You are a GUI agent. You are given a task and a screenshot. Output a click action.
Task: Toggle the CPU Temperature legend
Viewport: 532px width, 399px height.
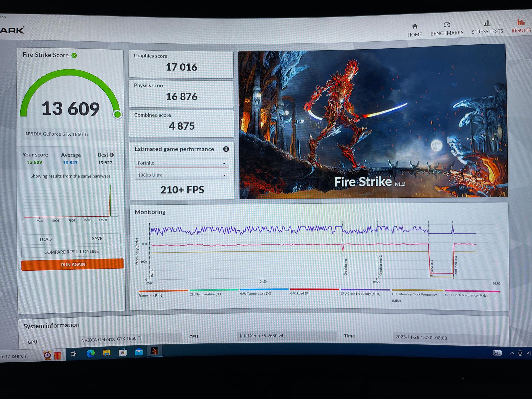(x=214, y=292)
